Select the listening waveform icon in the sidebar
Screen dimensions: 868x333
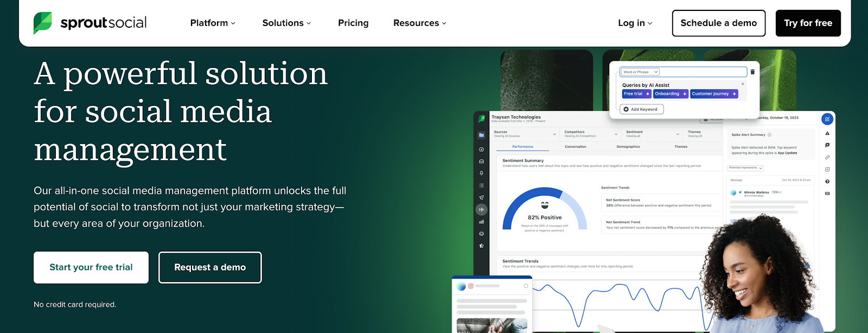[481, 210]
